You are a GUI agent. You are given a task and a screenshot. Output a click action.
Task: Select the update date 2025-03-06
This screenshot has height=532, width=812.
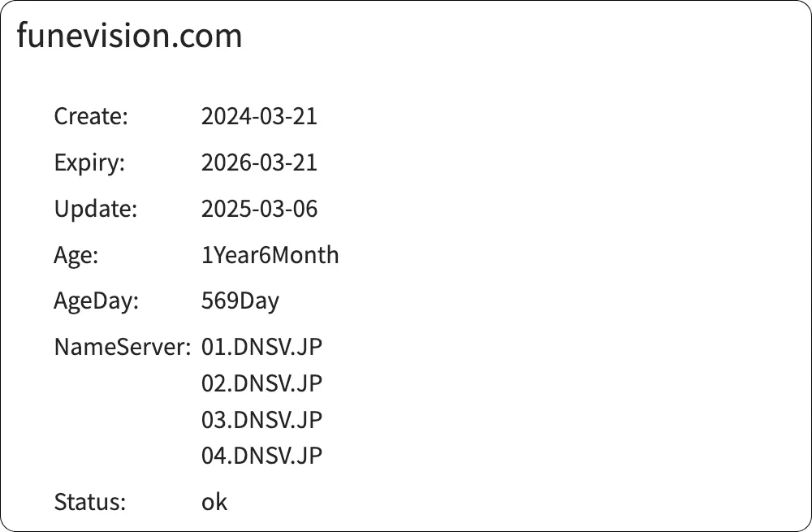pyautogui.click(x=259, y=210)
